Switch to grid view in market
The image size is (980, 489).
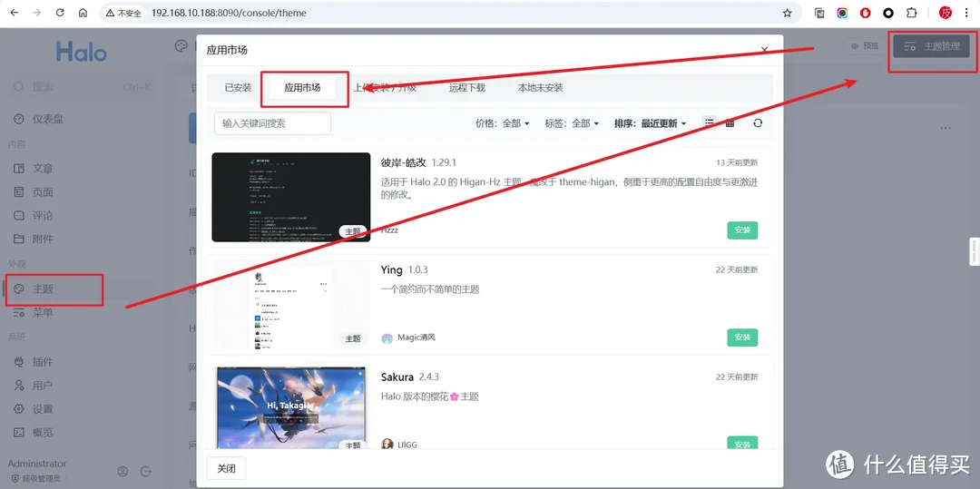coord(730,123)
